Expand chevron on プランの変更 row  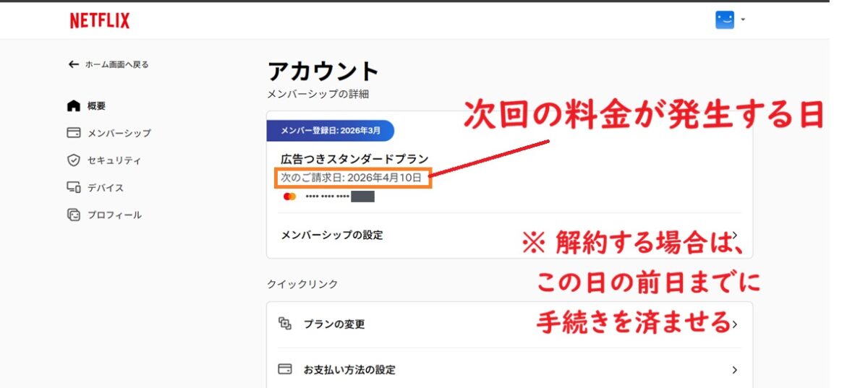735,324
